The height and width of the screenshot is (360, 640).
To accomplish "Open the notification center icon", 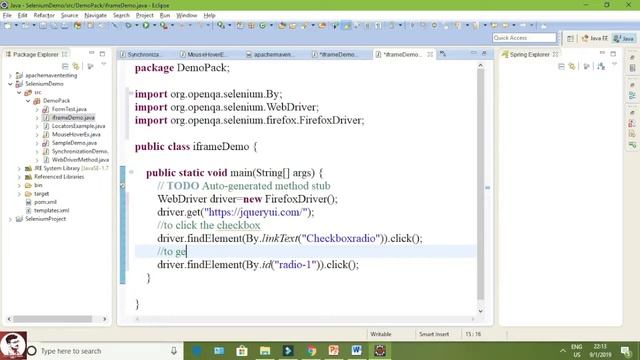I will click(x=626, y=351).
